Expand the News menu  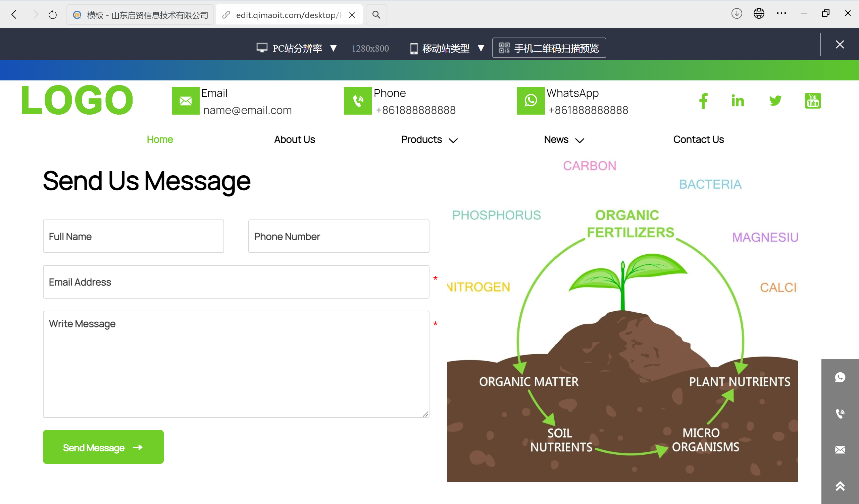pos(564,140)
